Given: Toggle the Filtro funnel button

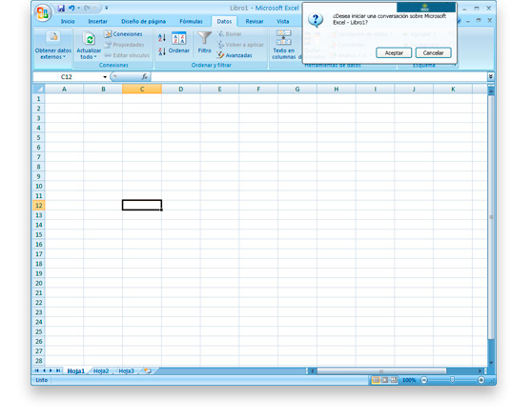Looking at the screenshot, I should click(205, 42).
